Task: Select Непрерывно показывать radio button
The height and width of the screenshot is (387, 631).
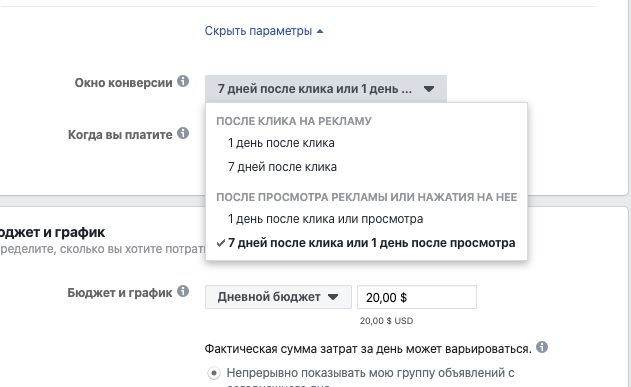Action: pos(214,374)
